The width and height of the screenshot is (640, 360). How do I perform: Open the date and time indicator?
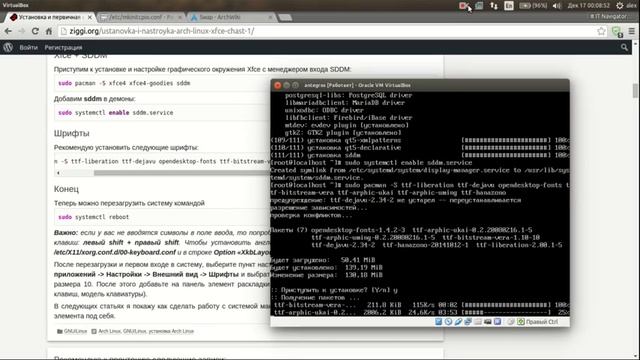[x=588, y=6]
